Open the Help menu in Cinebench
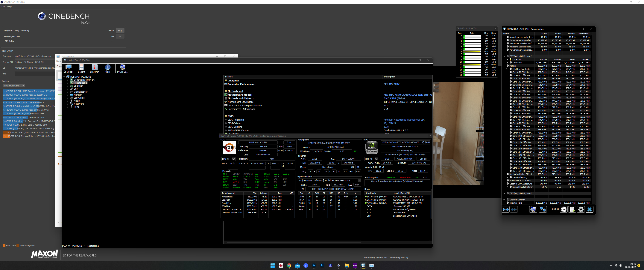Viewport: 644px width, 270px height. pos(9,7)
